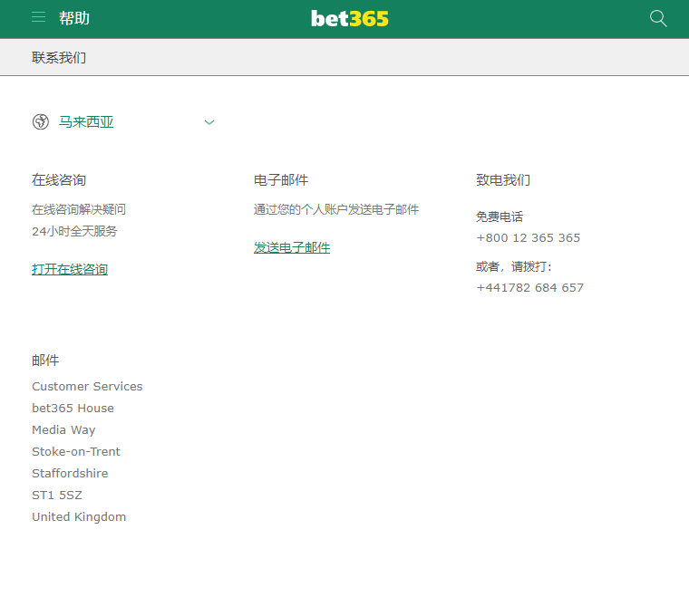This screenshot has width=689, height=616.
Task: Click the 发送电子邮件 link
Action: pos(292,247)
